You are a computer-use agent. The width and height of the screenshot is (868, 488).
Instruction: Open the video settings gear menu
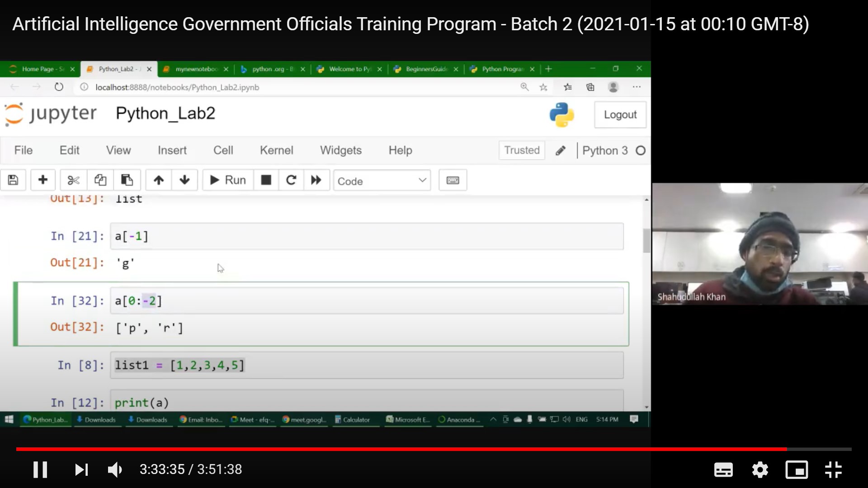pyautogui.click(x=760, y=470)
